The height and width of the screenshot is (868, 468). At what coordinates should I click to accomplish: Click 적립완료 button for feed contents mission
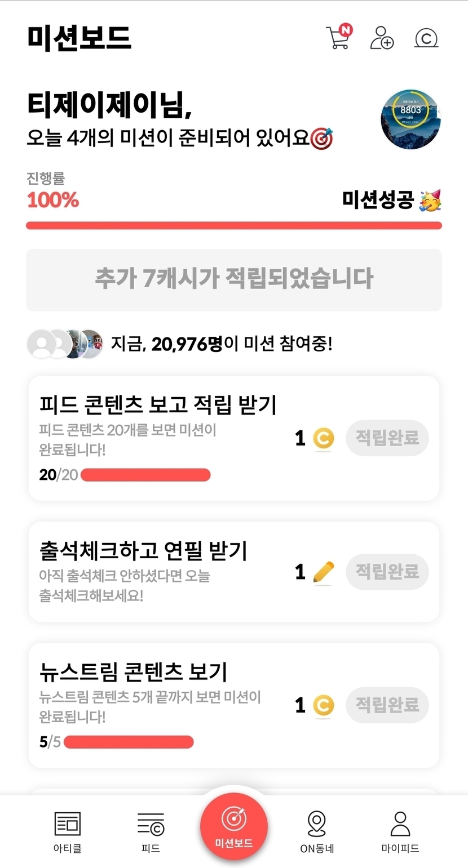[x=387, y=438]
